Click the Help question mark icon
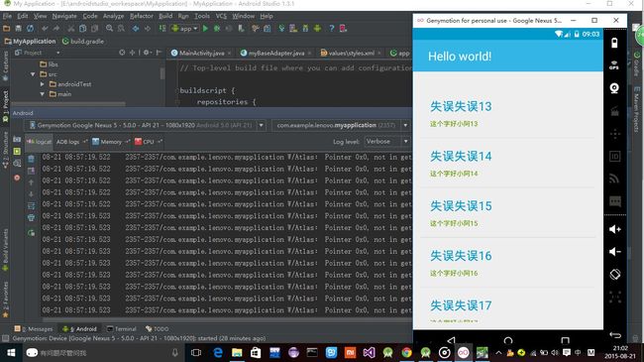 click(331, 29)
